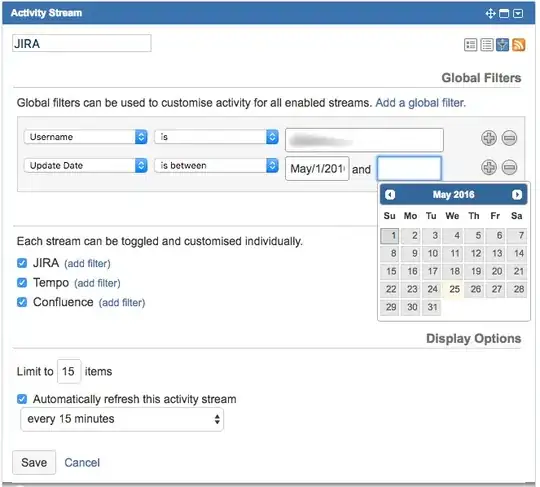
Task: Open the 'is between' operator dropdown
Action: pos(216,166)
